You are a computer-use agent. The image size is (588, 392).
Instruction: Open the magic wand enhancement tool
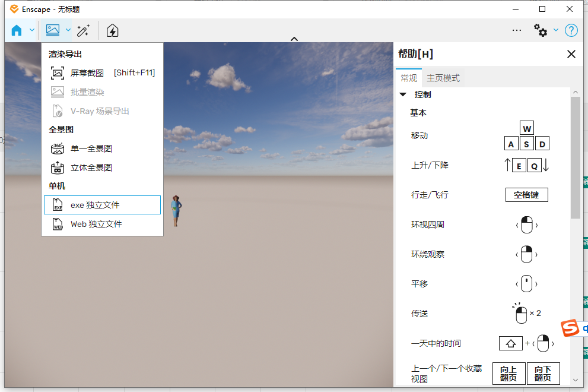pyautogui.click(x=83, y=30)
